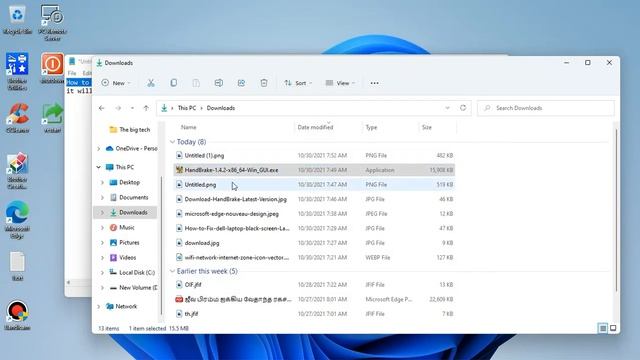Collapse the Earlier this week (5) group
Screen dimensions: 640x360
(172, 271)
